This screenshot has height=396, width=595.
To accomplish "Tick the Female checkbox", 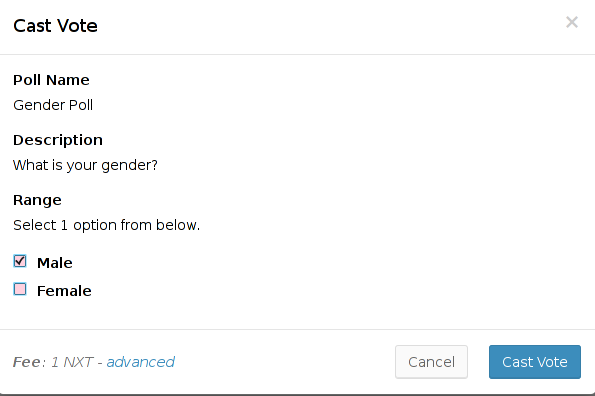I will 20,289.
